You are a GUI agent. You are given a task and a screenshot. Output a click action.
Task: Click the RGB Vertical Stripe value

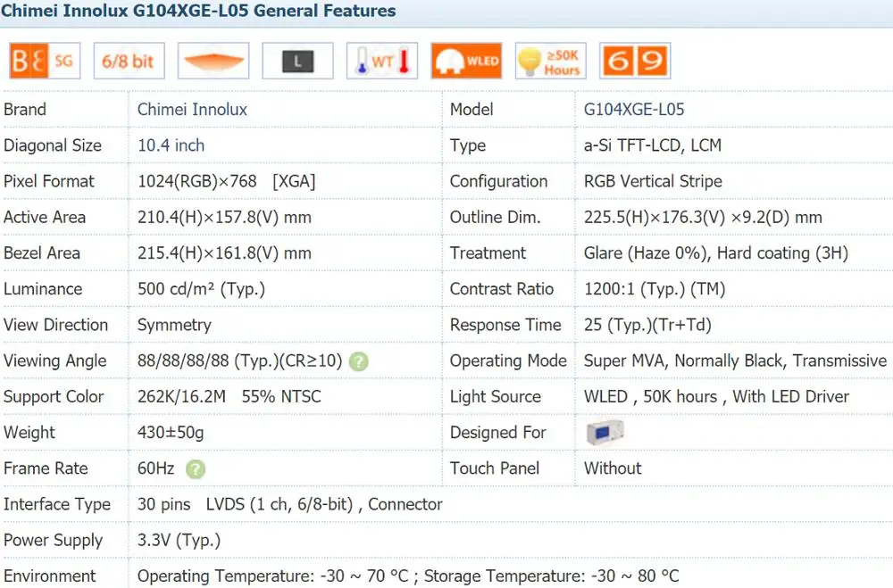(653, 181)
